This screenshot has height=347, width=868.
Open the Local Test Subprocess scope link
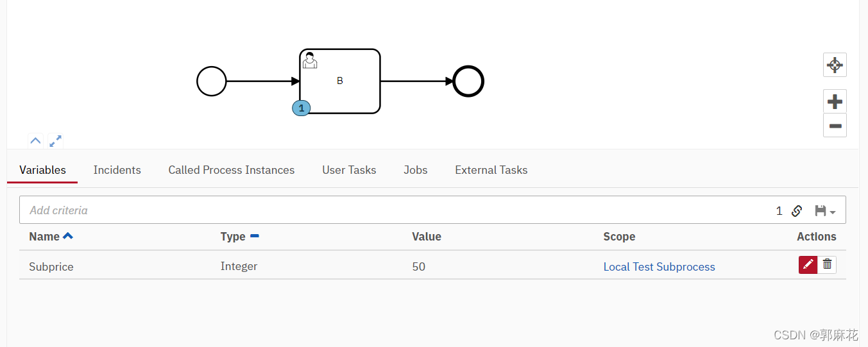tap(659, 267)
